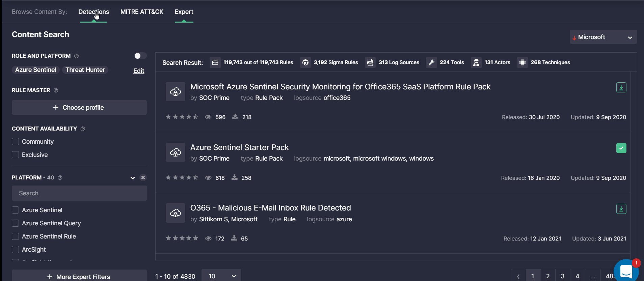Open the Expert tab

(x=184, y=12)
